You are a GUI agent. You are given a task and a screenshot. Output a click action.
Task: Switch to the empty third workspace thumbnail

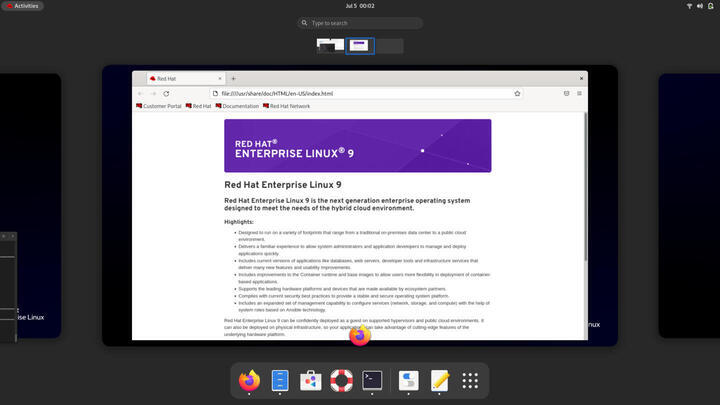[389, 45]
